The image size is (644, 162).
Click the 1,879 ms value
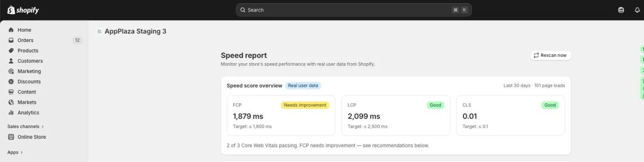[248, 116]
